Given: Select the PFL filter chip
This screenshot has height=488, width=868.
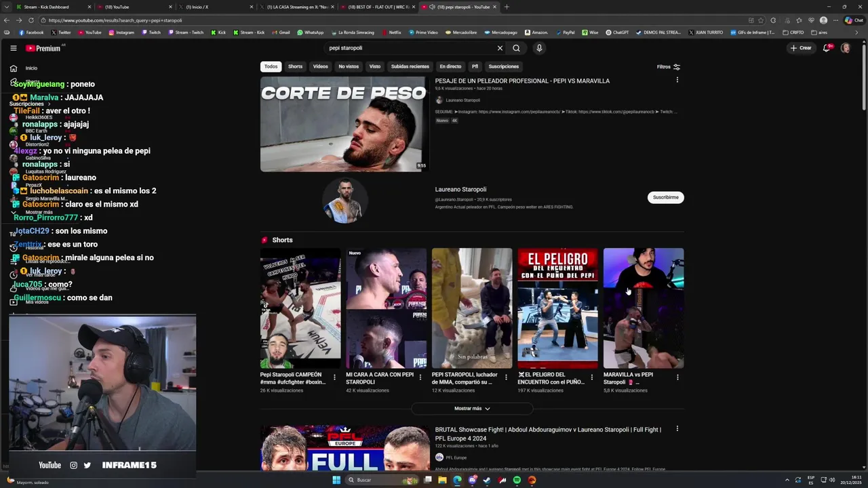Looking at the screenshot, I should 475,66.
